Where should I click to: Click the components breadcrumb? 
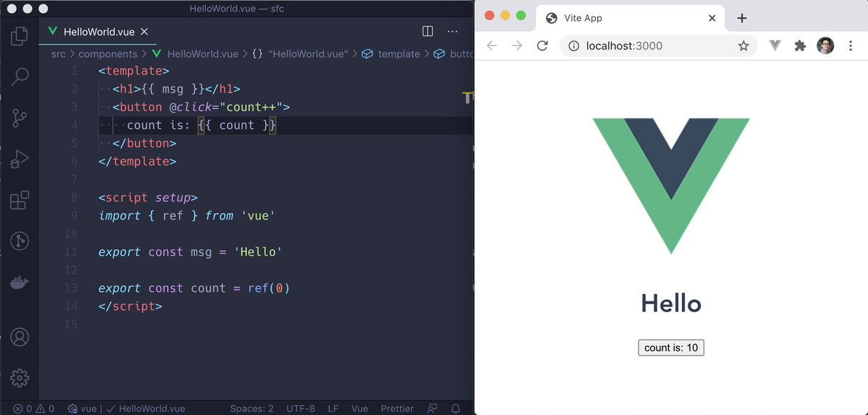[107, 54]
